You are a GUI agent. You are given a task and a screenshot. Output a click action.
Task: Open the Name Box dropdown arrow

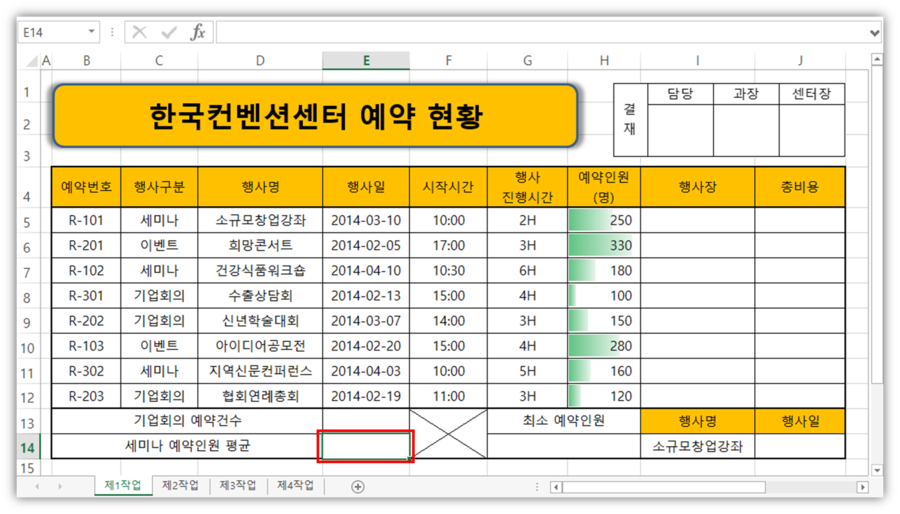coord(92,33)
